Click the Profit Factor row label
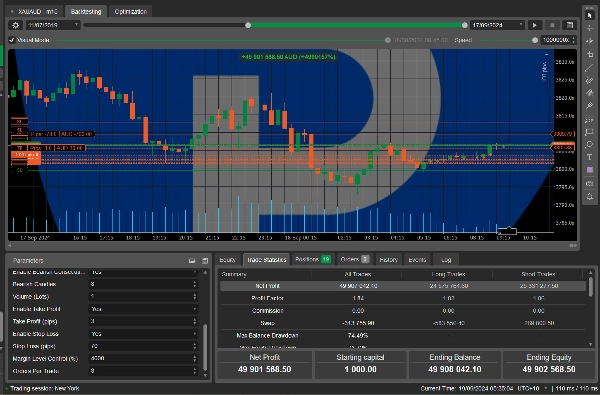The image size is (600, 395). (x=267, y=298)
